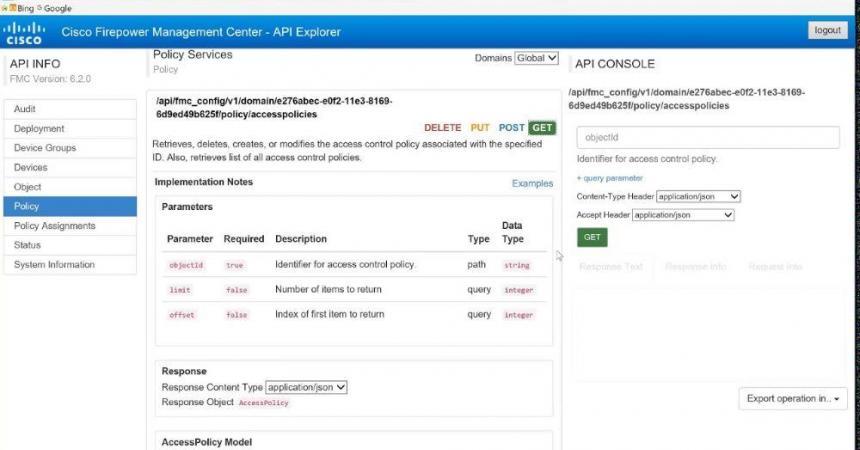Click the 'false' required value for offset
This screenshot has height=450, width=860.
pyautogui.click(x=236, y=316)
